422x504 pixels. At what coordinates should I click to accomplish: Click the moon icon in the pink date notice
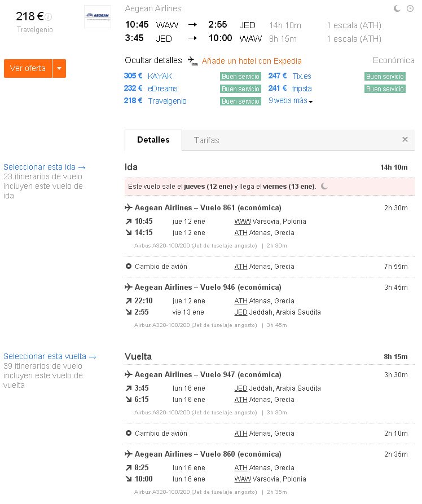point(324,187)
